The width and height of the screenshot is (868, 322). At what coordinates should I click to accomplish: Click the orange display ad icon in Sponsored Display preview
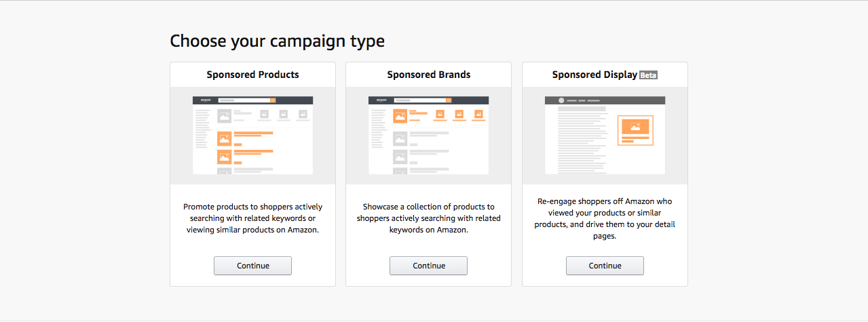coord(635,127)
